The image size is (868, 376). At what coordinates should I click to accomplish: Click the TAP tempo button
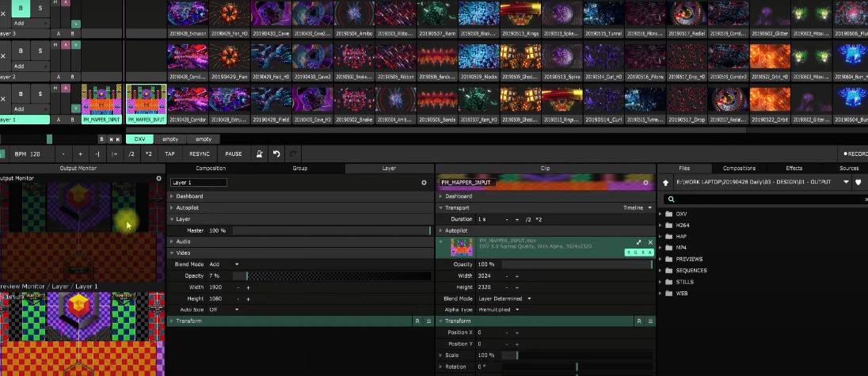[170, 154]
